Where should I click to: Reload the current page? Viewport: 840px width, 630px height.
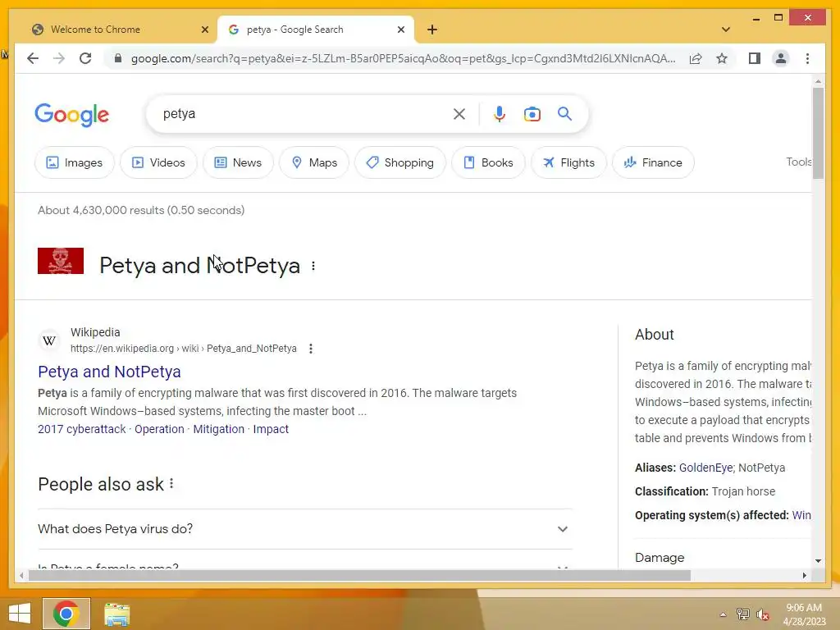(85, 58)
